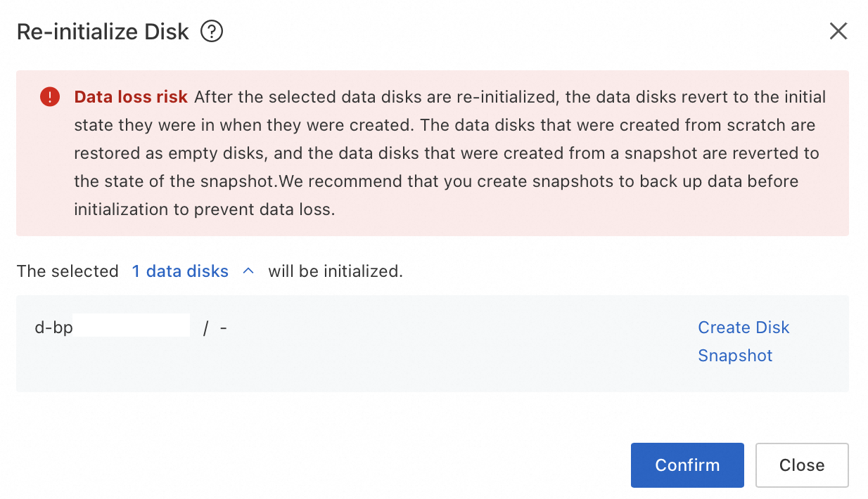Click the "1 data disks" link
The height and width of the screenshot is (499, 868).
click(180, 271)
